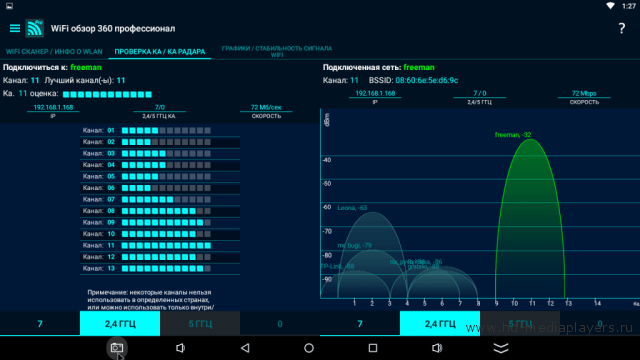Tap the Android back triangle button

tap(245, 348)
